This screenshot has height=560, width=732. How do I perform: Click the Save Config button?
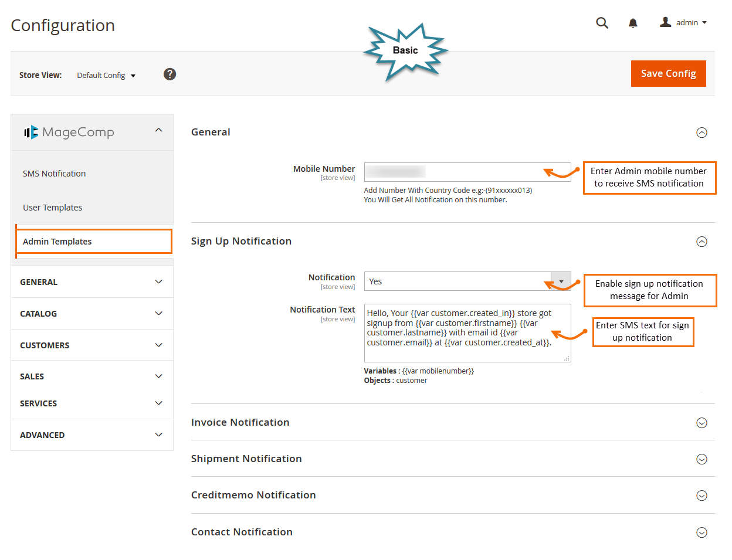(668, 73)
